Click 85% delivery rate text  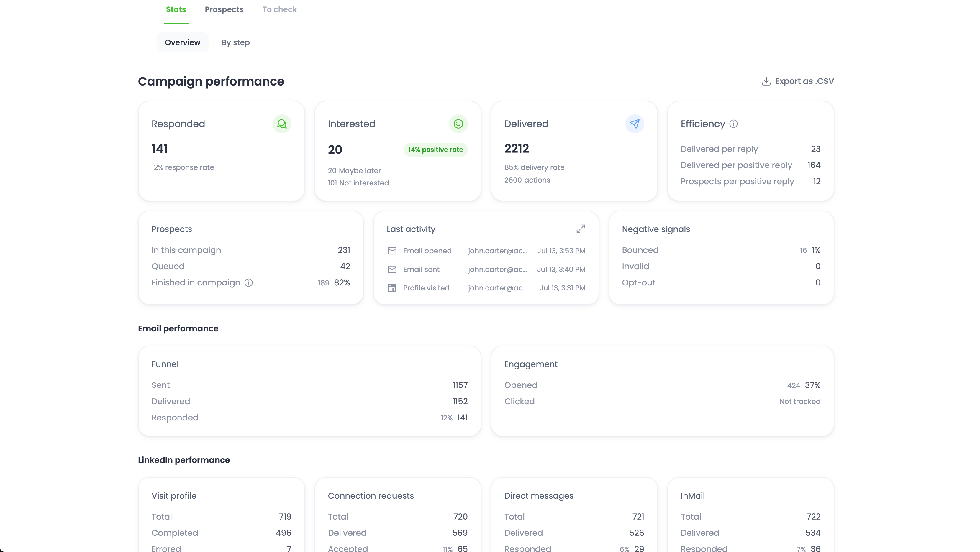(534, 168)
